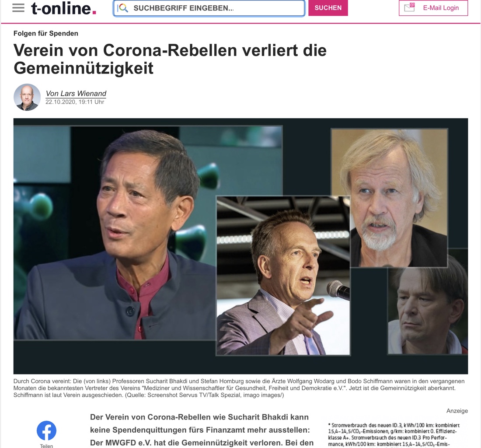Click the Anzeige advertisement label
Image resolution: width=481 pixels, height=448 pixels.
coord(457,411)
